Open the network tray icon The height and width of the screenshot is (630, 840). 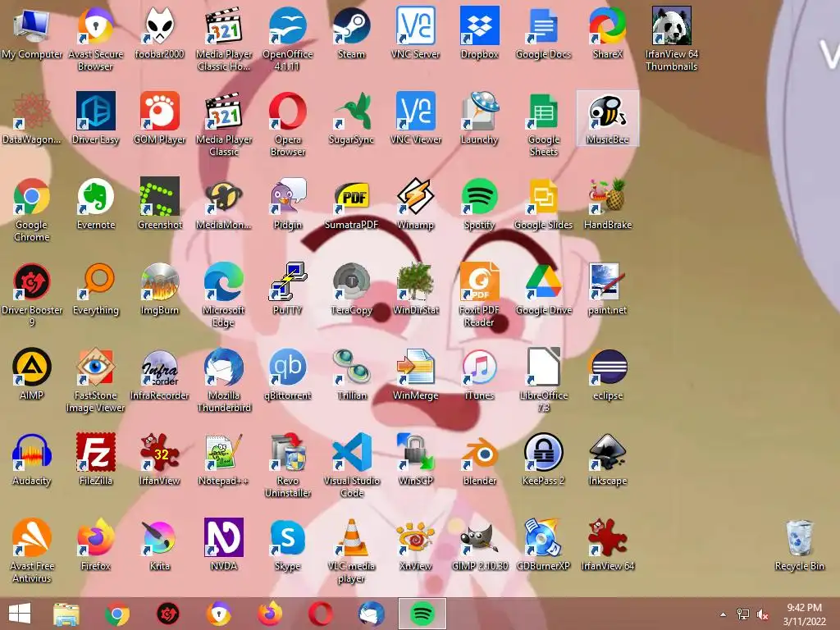pos(743,614)
